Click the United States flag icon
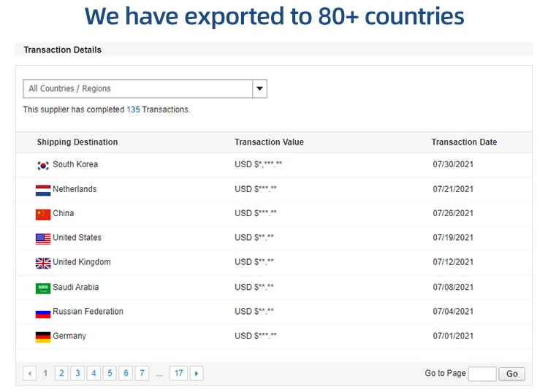Screen dimensions: 548x392 pos(43,239)
